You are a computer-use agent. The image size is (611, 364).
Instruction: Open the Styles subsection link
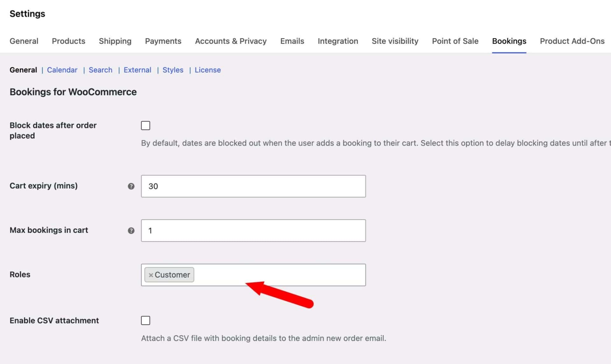click(173, 70)
